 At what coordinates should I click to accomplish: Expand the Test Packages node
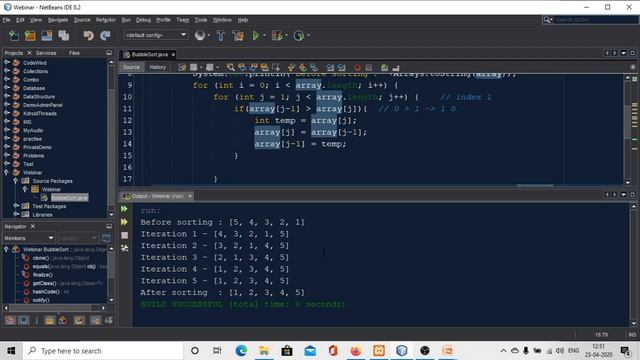pos(16,206)
